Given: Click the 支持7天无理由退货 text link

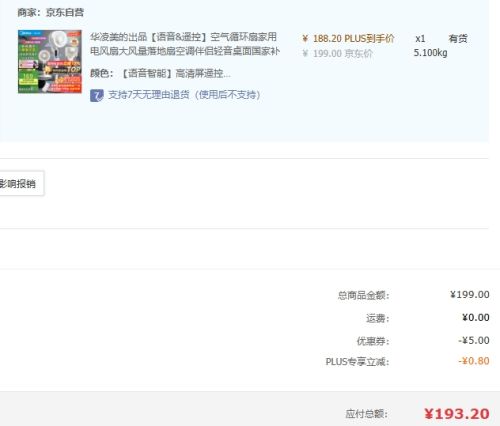Looking at the screenshot, I should click(x=184, y=95).
